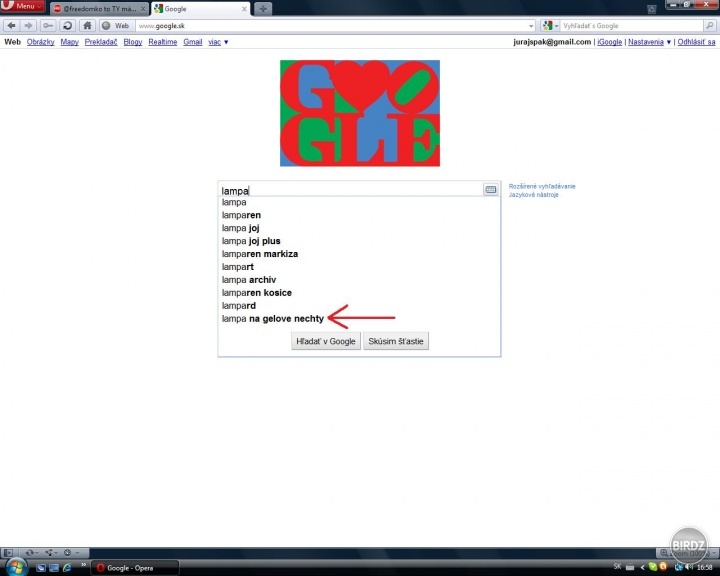Click the Google heart doodle logo
Viewport: 720px width, 576px height.
pyautogui.click(x=360, y=113)
